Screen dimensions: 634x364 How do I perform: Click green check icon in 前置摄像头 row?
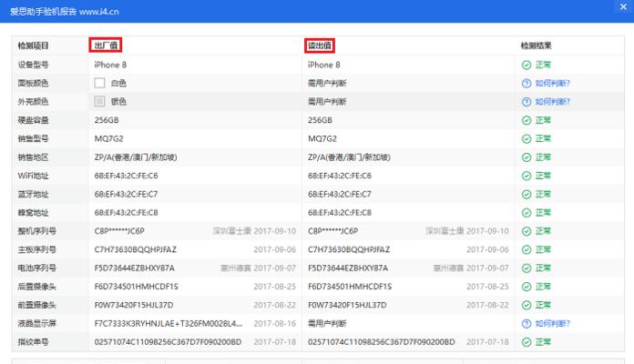(526, 305)
